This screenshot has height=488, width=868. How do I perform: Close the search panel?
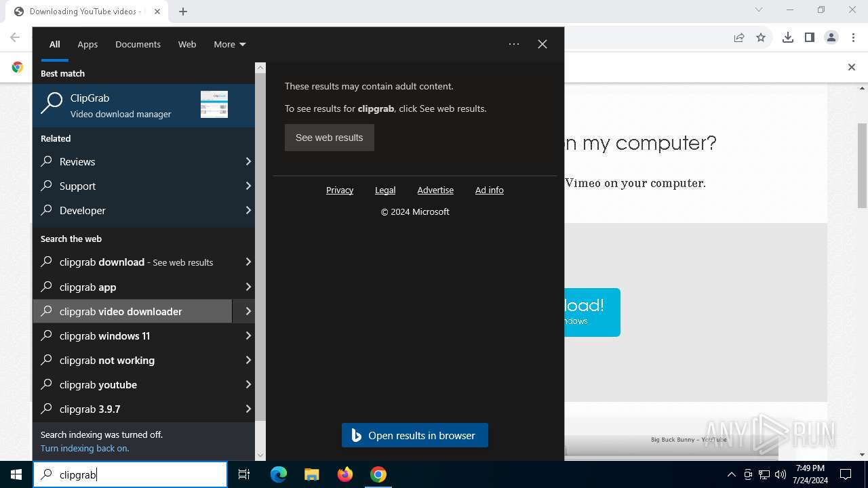(x=542, y=44)
